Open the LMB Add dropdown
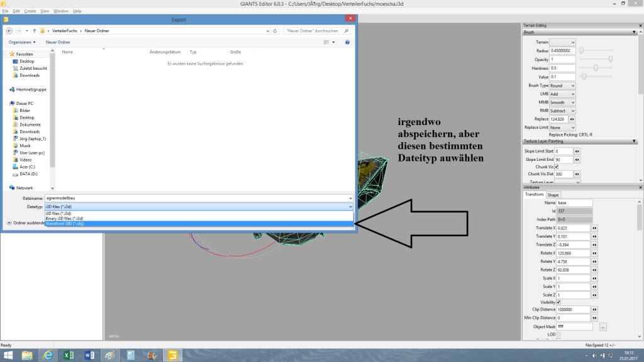The image size is (644, 362). pos(562,94)
